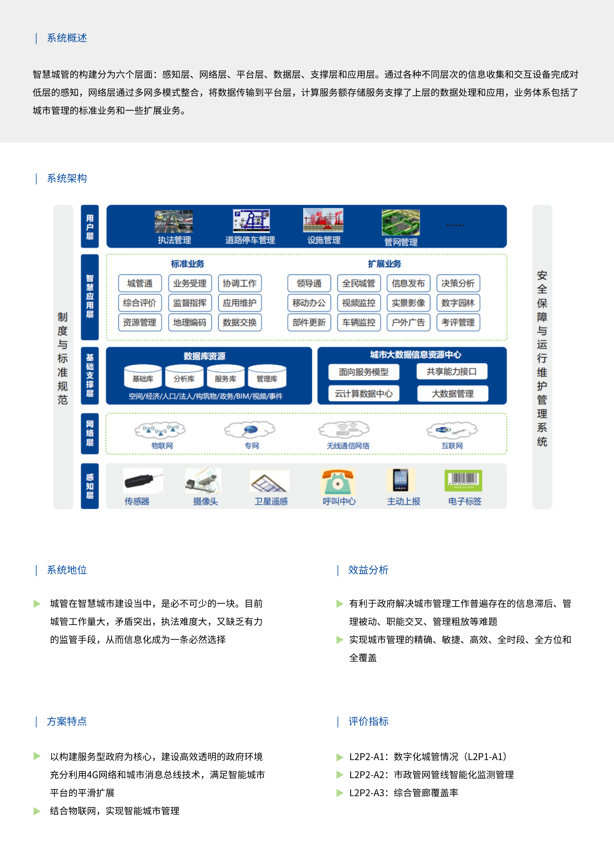Click the 专网 cloud icon
This screenshot has width=614, height=868.
(250, 430)
